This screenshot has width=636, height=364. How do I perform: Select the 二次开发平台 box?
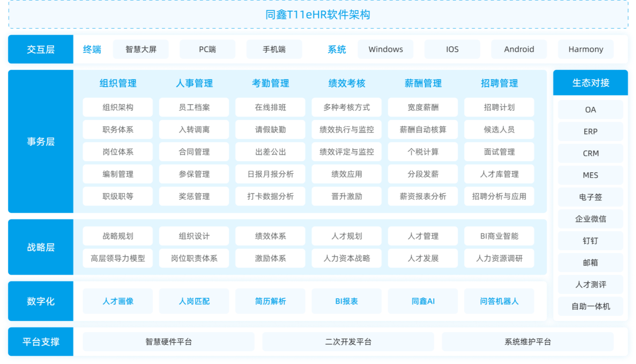pyautogui.click(x=348, y=342)
